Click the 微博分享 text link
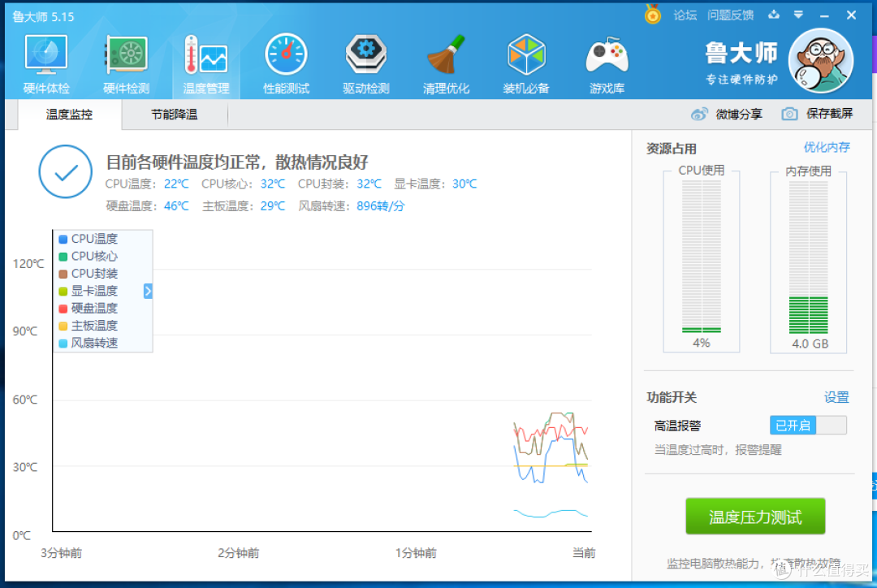 coord(739,115)
